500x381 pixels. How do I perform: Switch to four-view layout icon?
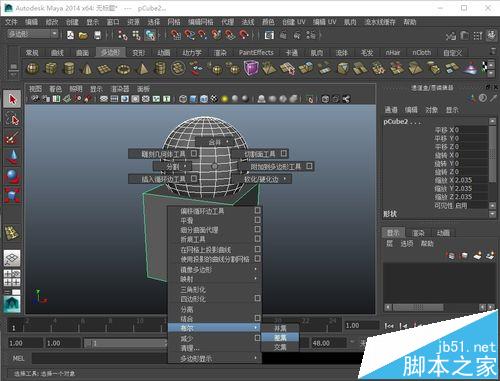pyautogui.click(x=12, y=278)
